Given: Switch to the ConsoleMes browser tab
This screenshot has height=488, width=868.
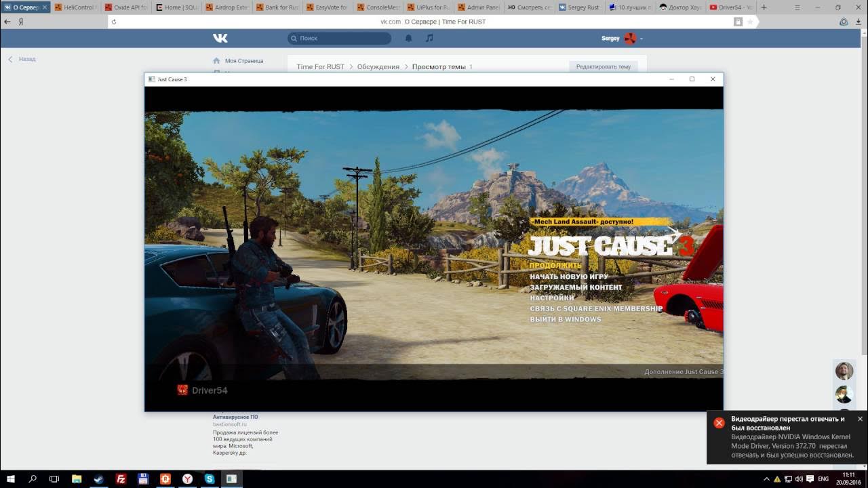Looking at the screenshot, I should (378, 7).
